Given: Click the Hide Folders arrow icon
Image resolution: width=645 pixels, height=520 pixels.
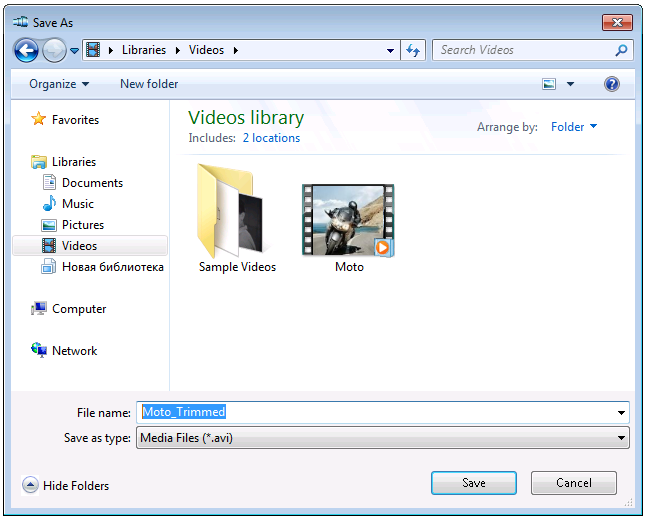Looking at the screenshot, I should pos(30,485).
